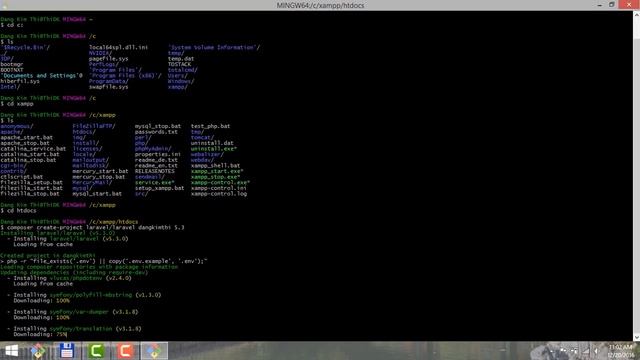Restore down the MINGW64 terminal window
This screenshot has width=640, height=360.
[x=611, y=5]
